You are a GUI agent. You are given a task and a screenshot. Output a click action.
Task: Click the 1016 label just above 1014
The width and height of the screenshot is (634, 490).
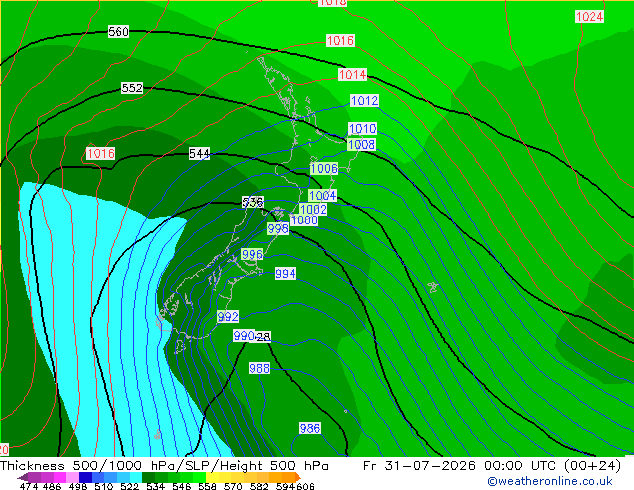pyautogui.click(x=340, y=40)
